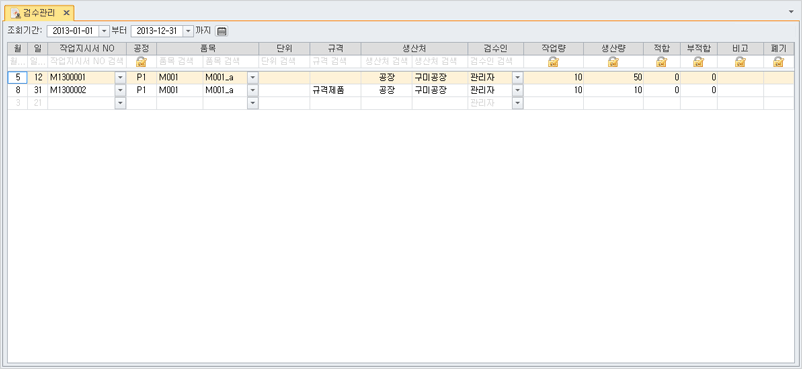Click the 작업량 column header
Screen dimensions: 802x369
point(553,49)
